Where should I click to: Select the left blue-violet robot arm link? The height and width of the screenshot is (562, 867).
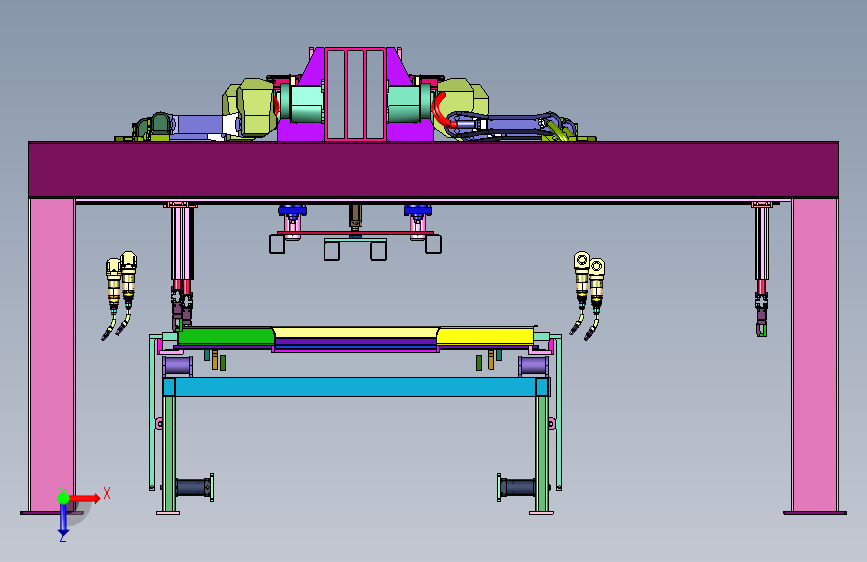[x=199, y=124]
